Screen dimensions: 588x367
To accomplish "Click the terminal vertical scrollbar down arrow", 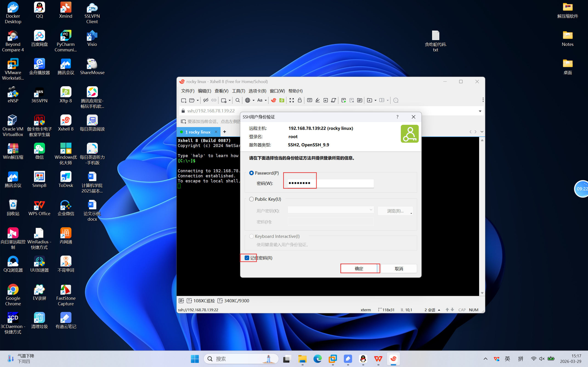I will pos(482,293).
